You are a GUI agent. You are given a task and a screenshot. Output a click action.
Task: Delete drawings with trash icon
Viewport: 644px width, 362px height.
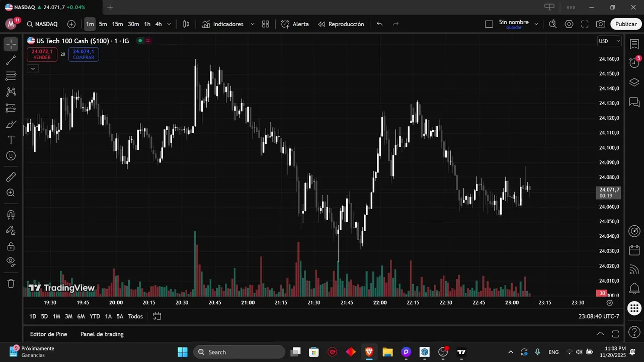[x=11, y=284]
